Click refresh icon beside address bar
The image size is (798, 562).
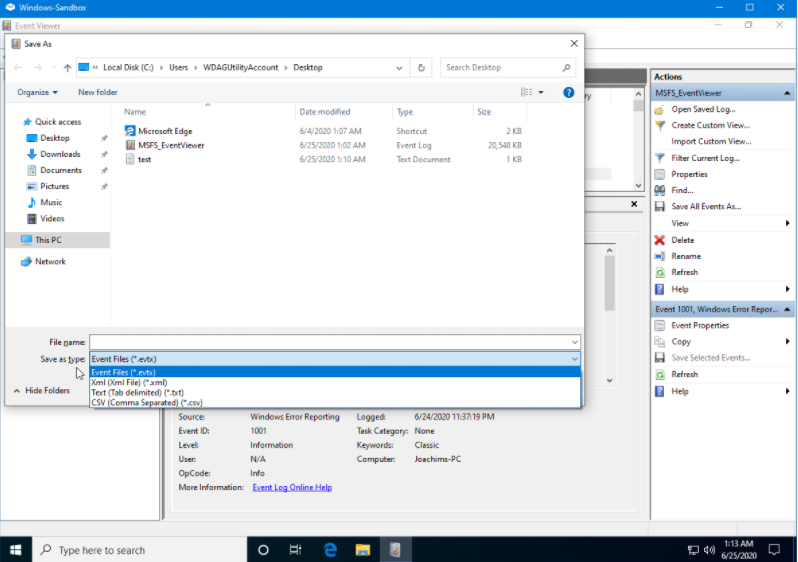pos(422,68)
